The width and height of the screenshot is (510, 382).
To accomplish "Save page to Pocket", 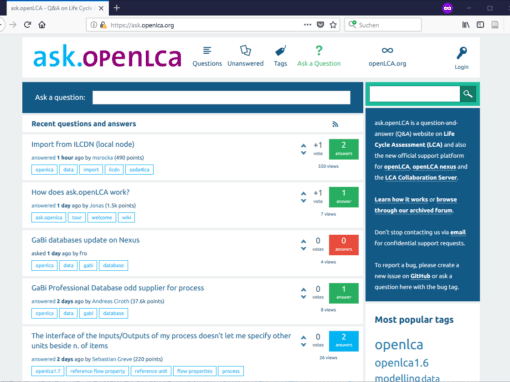I will tap(320, 25).
